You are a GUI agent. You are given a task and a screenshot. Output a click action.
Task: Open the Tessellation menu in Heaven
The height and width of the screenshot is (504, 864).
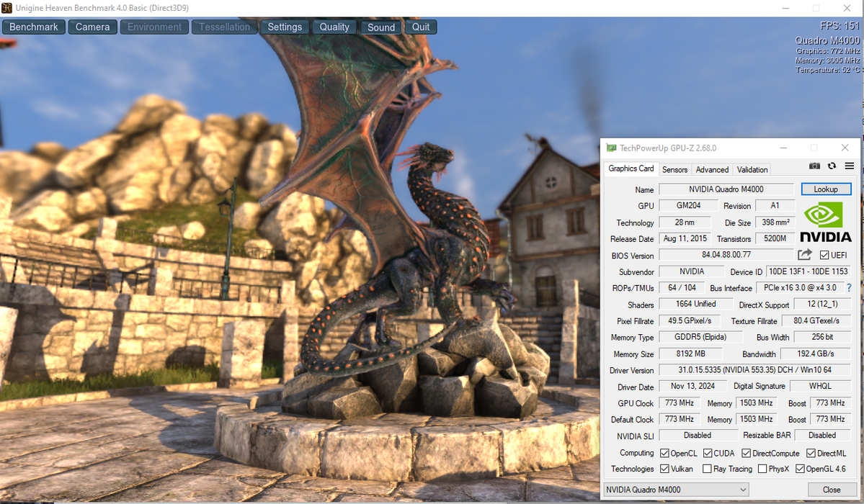pyautogui.click(x=224, y=27)
